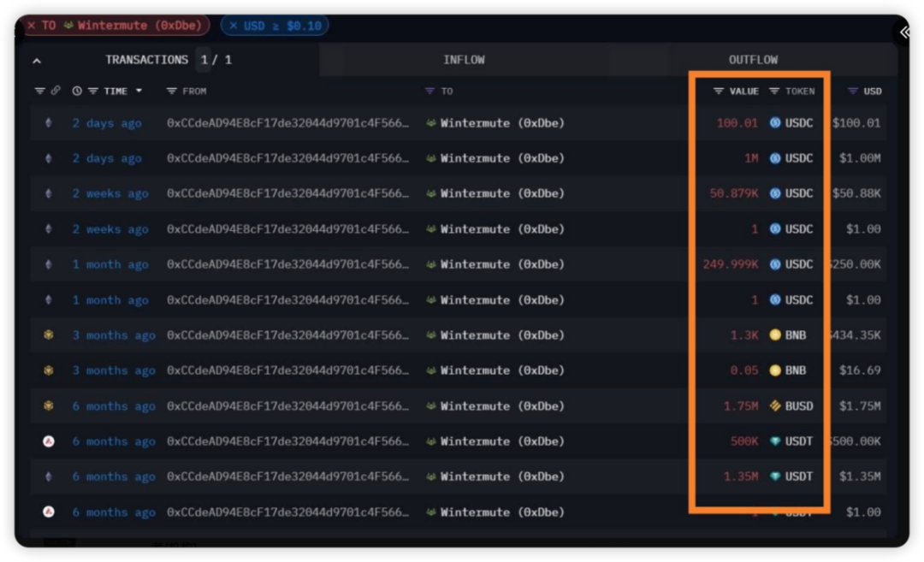This screenshot has width=924, height=562.
Task: Click the BUSD token icon on the 1.75M row
Action: 775,405
